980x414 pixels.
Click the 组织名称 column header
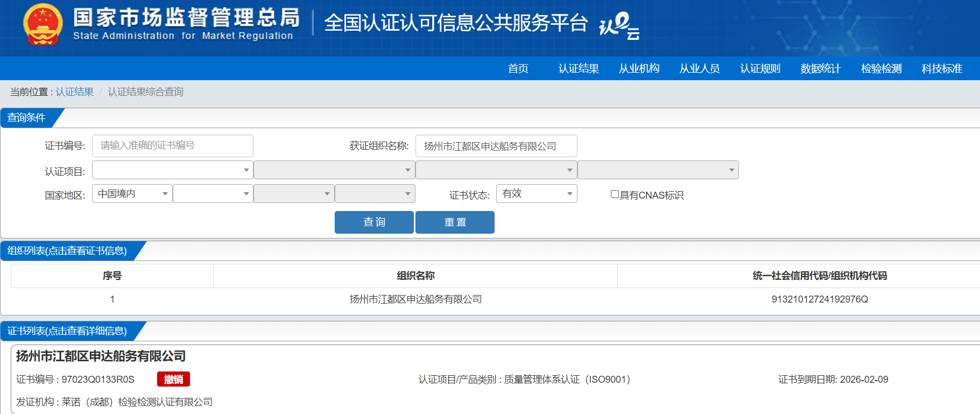[x=415, y=276]
